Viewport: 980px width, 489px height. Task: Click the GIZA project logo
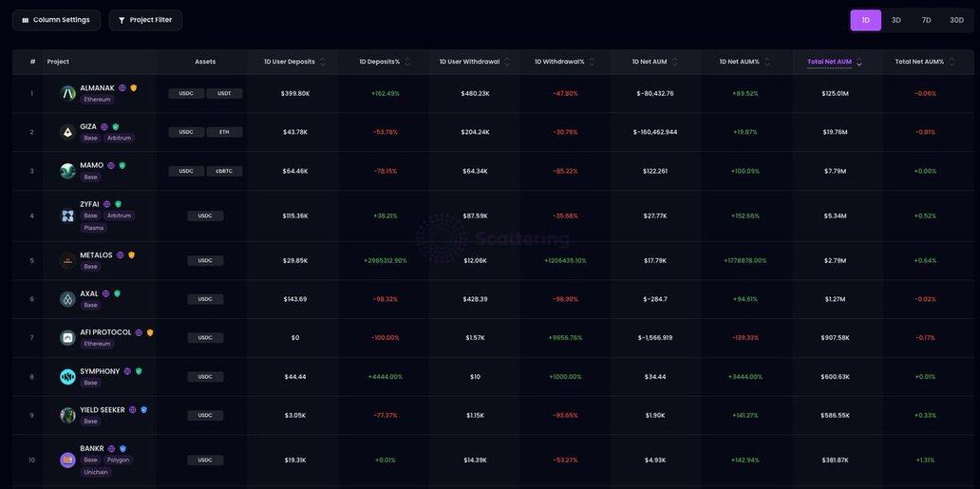[67, 132]
